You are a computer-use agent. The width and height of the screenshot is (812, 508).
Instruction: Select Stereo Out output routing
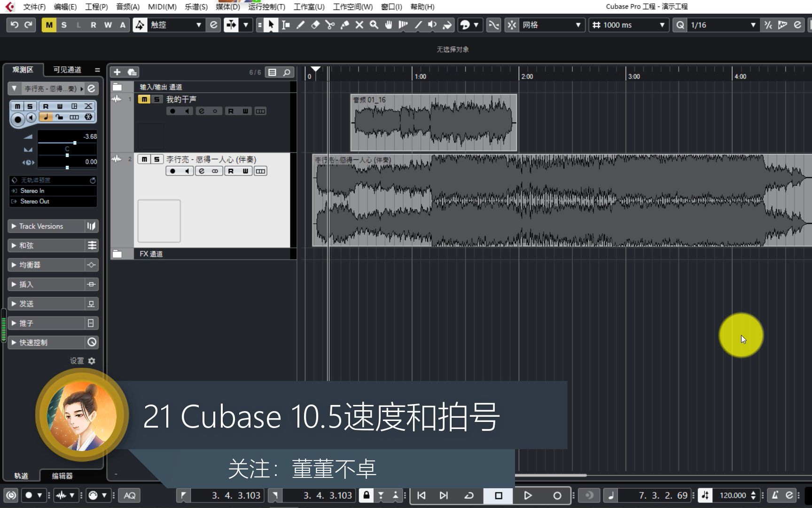[53, 201]
